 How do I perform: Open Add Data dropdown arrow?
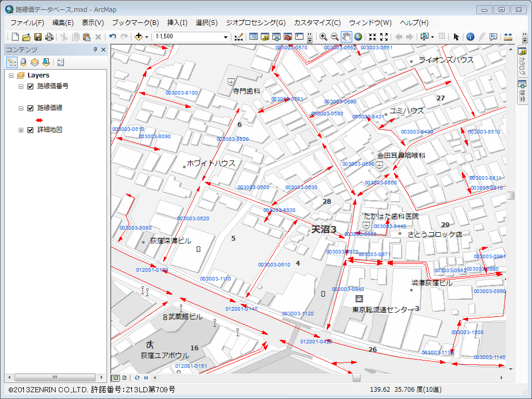147,37
